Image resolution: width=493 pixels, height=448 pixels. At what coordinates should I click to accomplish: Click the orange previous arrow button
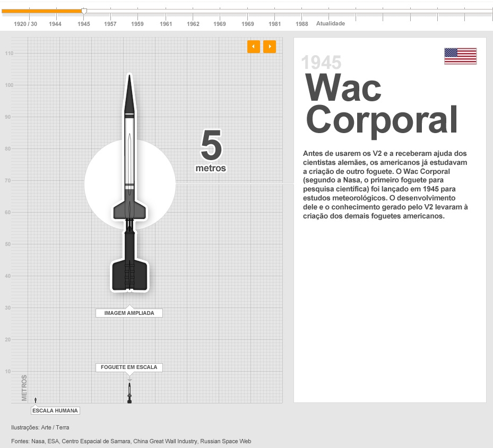(x=253, y=47)
